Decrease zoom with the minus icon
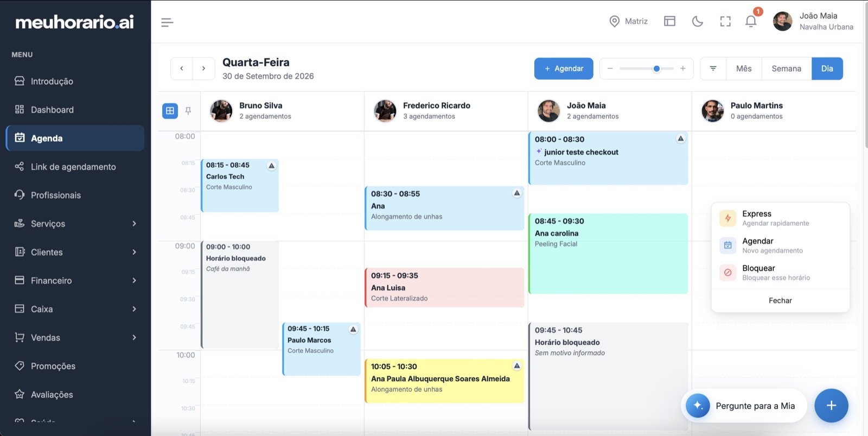This screenshot has width=868, height=436. pos(610,68)
